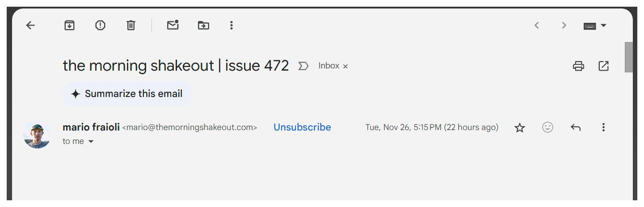Click the Unsubscribe link
The width and height of the screenshot is (644, 207).
point(302,127)
